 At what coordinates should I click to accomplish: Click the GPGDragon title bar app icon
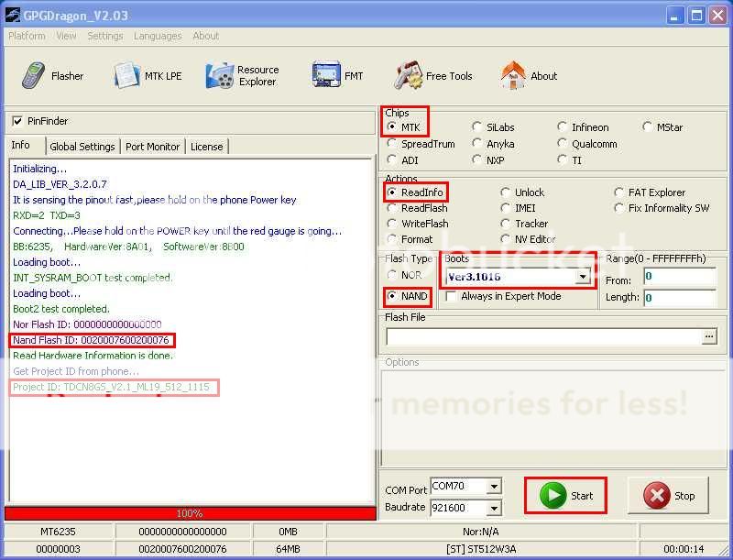(x=13, y=15)
